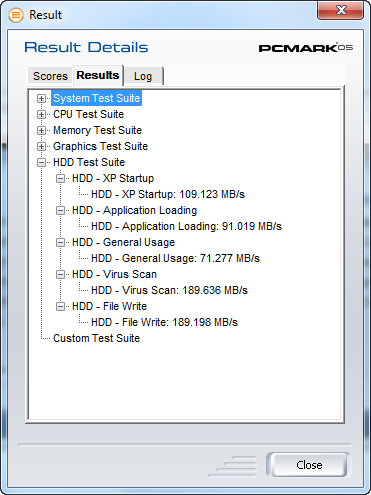Click the orange Result window icon
371x495 pixels.
(16, 15)
